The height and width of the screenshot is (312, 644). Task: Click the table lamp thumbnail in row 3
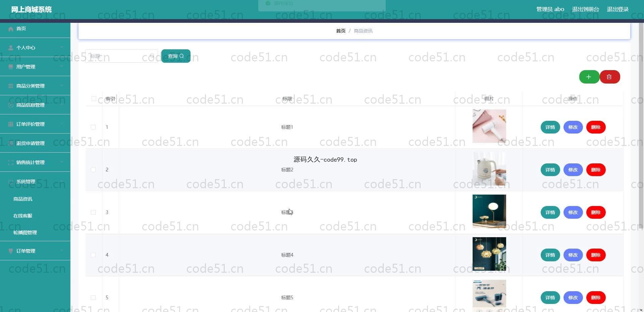point(489,211)
